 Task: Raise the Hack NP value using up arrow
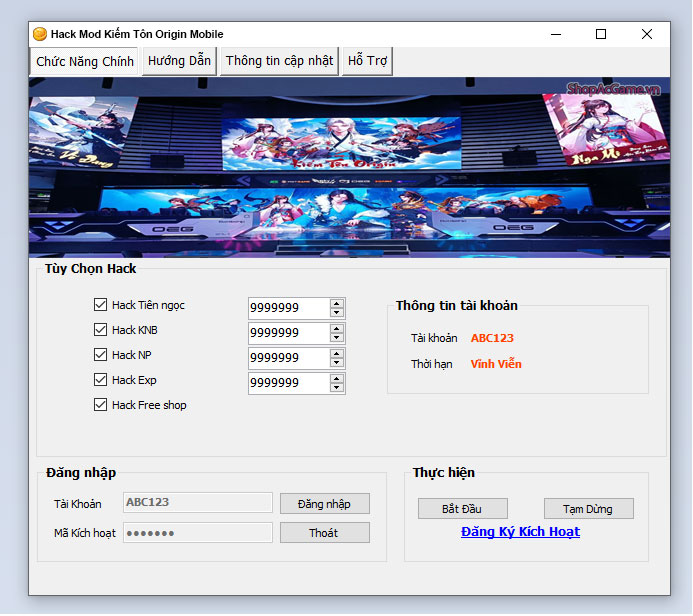[x=337, y=354]
